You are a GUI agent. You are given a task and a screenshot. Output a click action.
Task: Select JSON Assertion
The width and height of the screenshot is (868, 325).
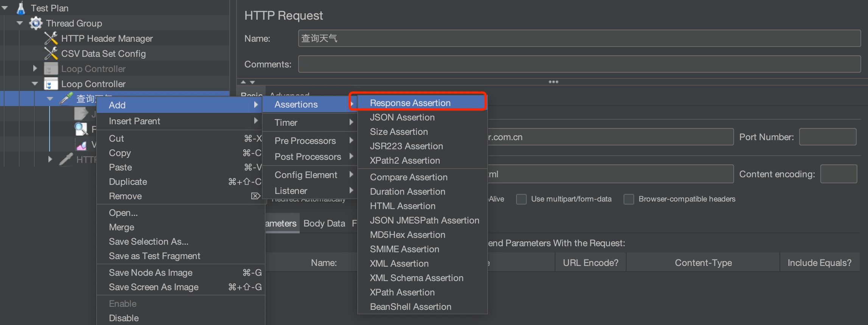click(x=422, y=117)
